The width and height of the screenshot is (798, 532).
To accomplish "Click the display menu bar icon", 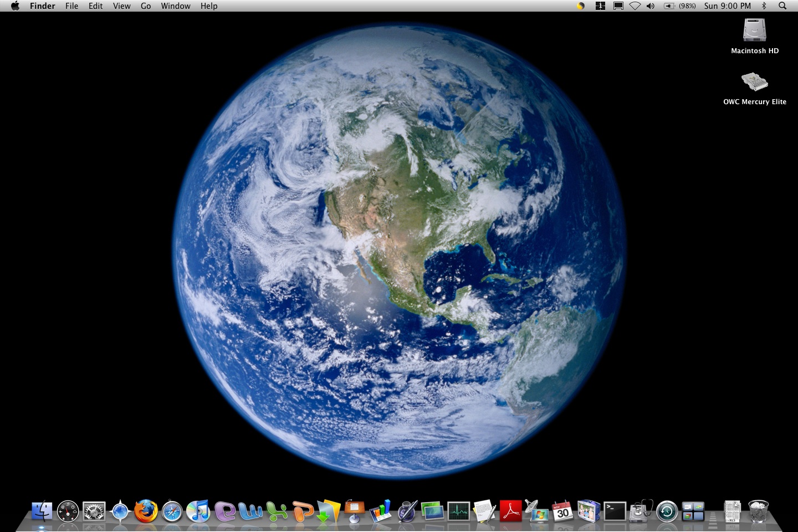I will point(618,6).
